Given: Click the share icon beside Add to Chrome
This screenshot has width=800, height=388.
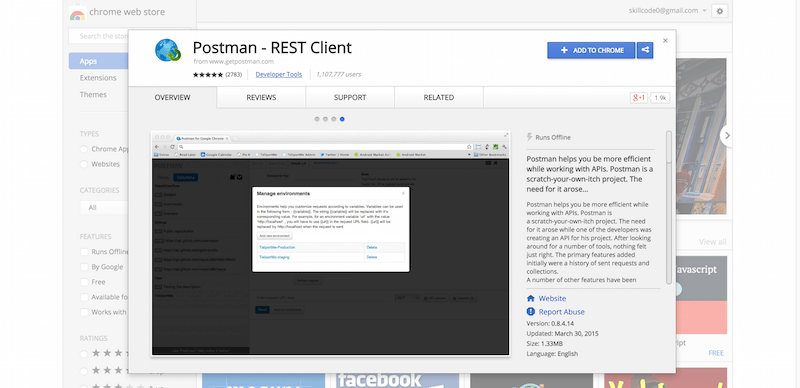Looking at the screenshot, I should pos(645,50).
